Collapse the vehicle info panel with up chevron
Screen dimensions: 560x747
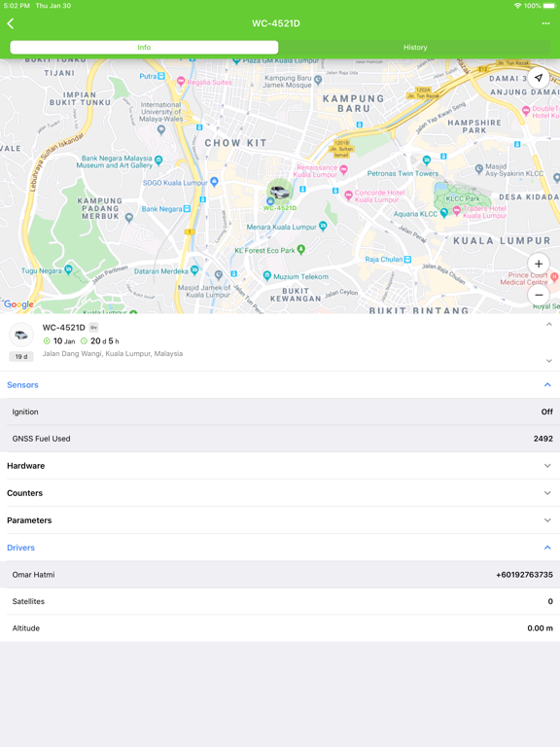click(549, 325)
